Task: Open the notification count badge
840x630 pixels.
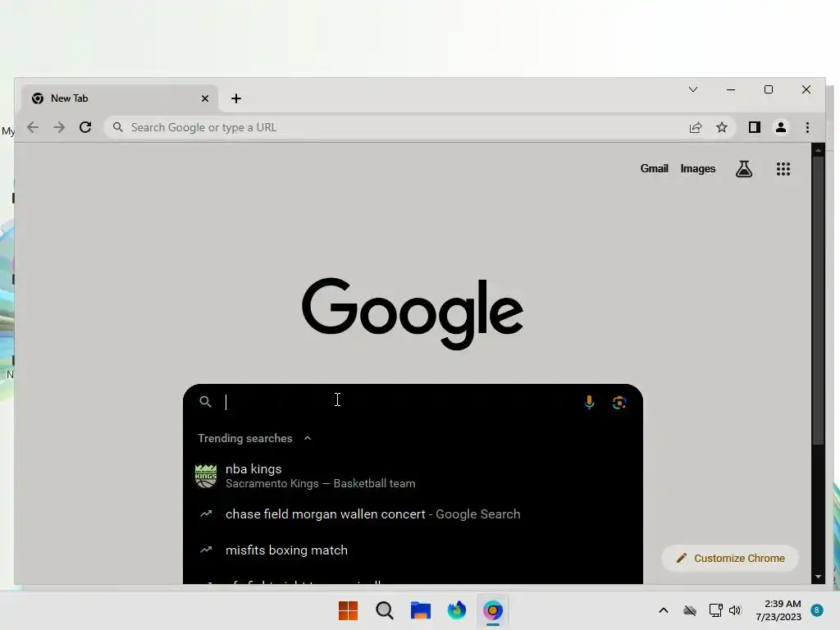Action: click(816, 610)
